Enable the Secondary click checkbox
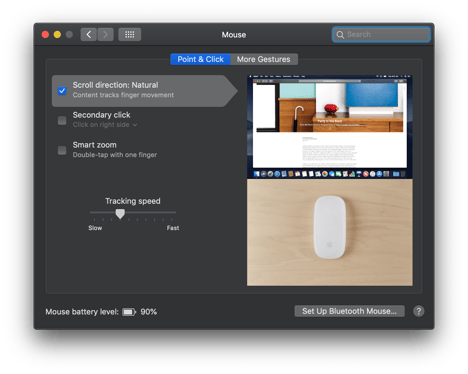This screenshot has width=468, height=374. 62,120
